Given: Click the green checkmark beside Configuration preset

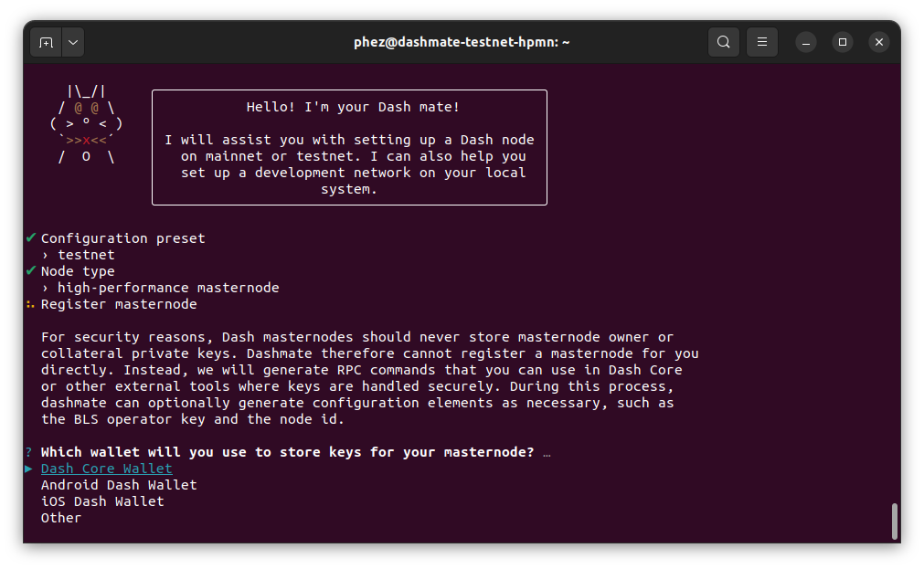Looking at the screenshot, I should coord(31,238).
